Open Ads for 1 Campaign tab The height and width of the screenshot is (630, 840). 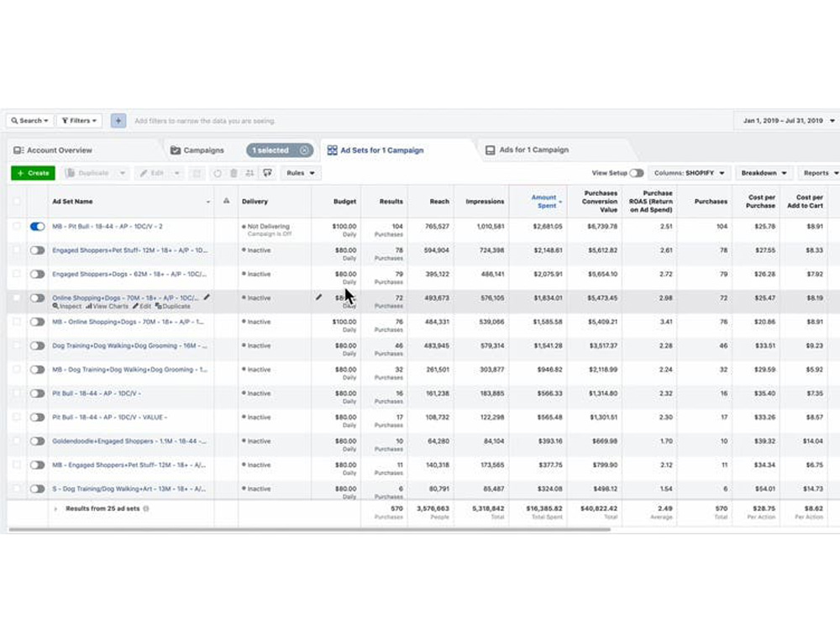click(528, 150)
